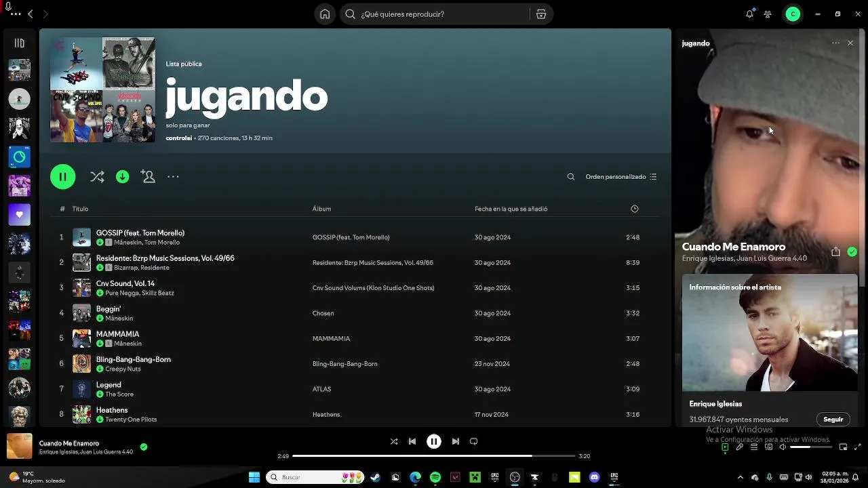This screenshot has height=488, width=868.
Task: Open the Liked Songs heart in sidebar
Action: [x=19, y=215]
